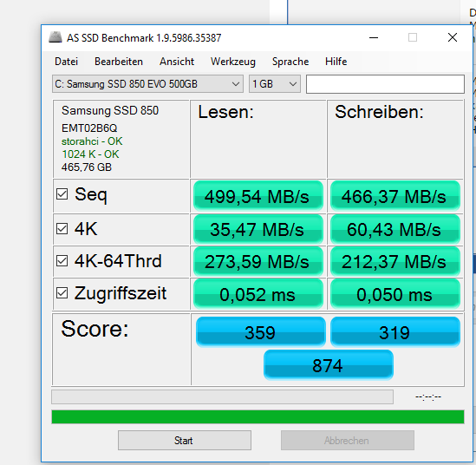This screenshot has height=465, width=476.
Task: Click the firmware text EMT02B6Q
Action: coord(89,128)
